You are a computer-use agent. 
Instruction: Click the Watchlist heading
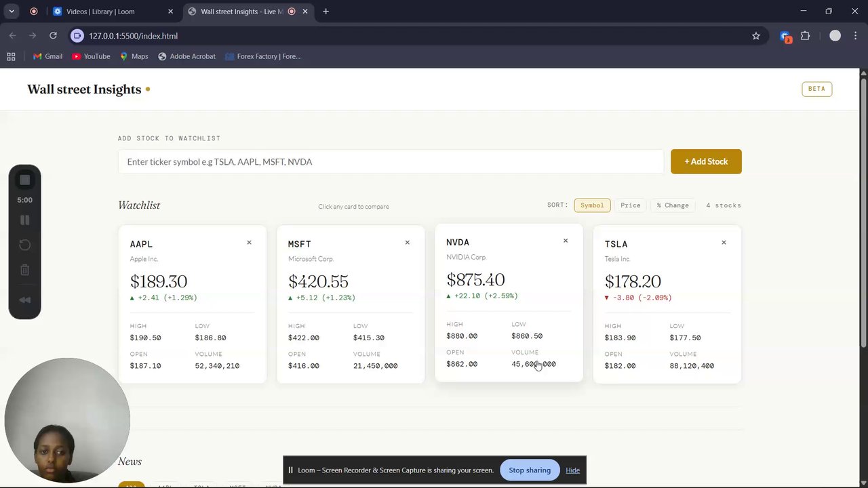point(139,205)
